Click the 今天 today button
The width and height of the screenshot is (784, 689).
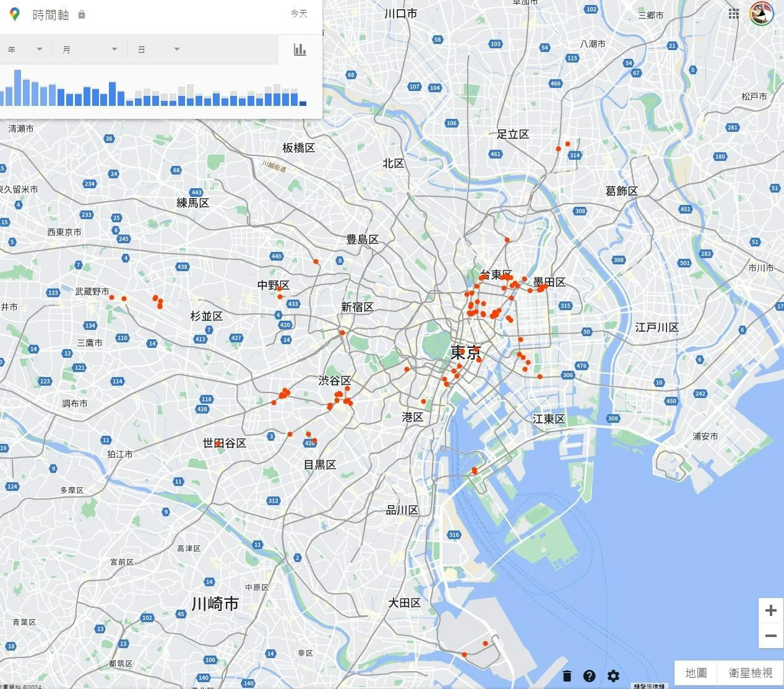(x=299, y=14)
